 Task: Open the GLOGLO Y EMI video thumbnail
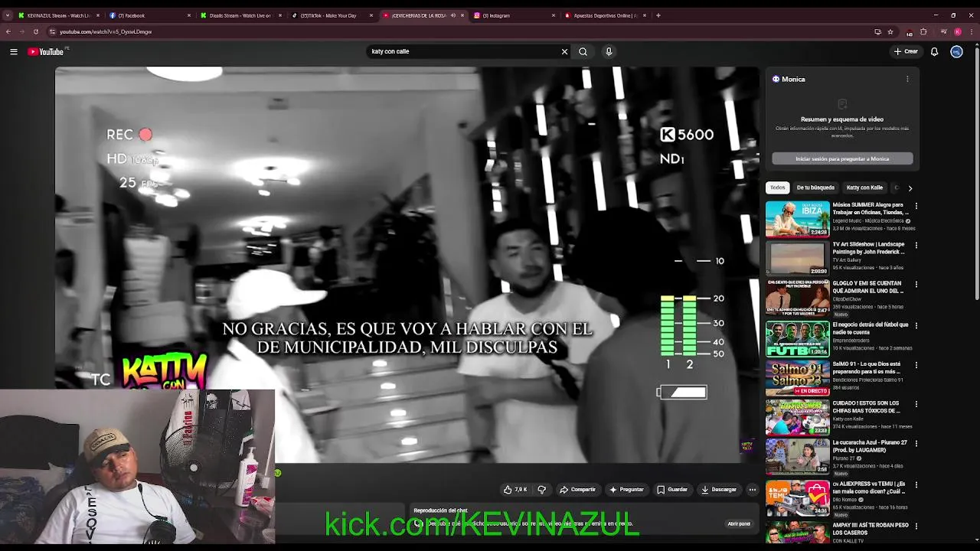[798, 297]
